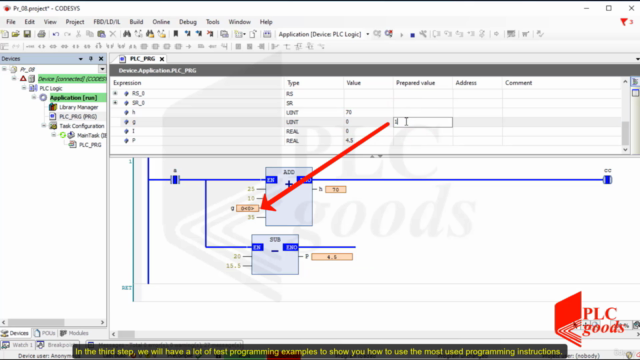Open the Watch 1 tab
This screenshot has width=640, height=360.
(17, 345)
